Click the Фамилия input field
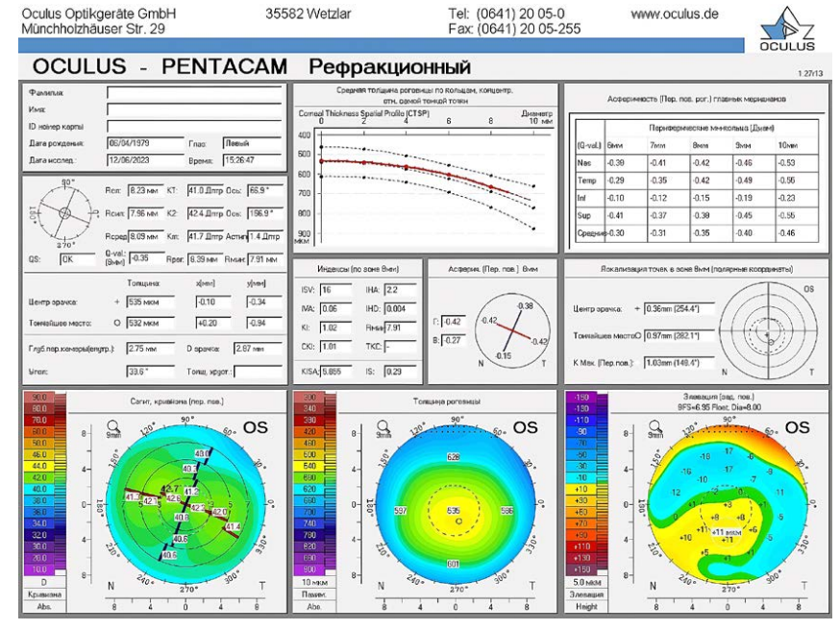 click(x=194, y=93)
